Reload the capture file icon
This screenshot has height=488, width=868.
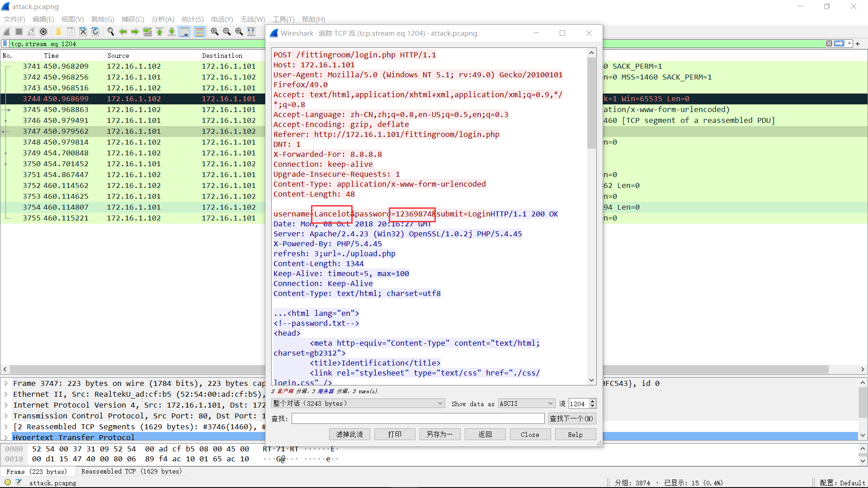(x=95, y=32)
